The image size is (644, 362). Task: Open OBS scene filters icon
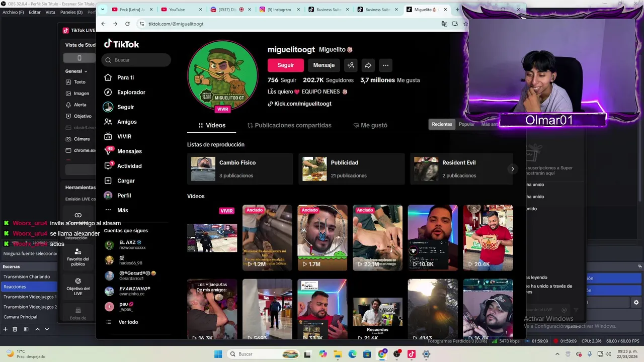coord(26,329)
